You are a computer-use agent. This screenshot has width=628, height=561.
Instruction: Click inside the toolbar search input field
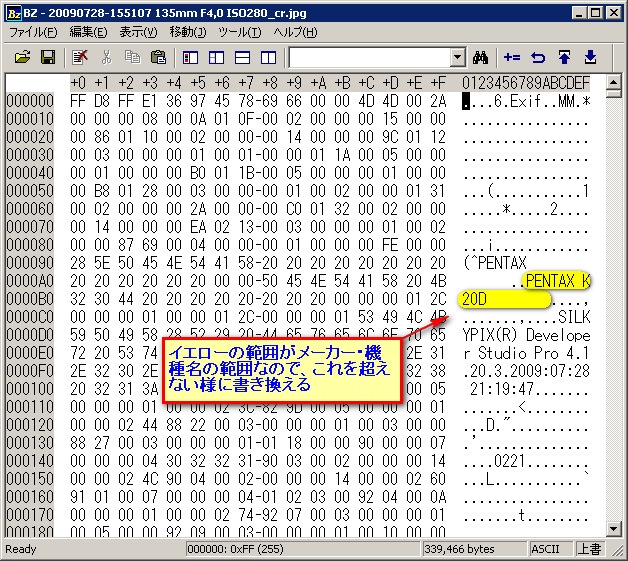(369, 58)
